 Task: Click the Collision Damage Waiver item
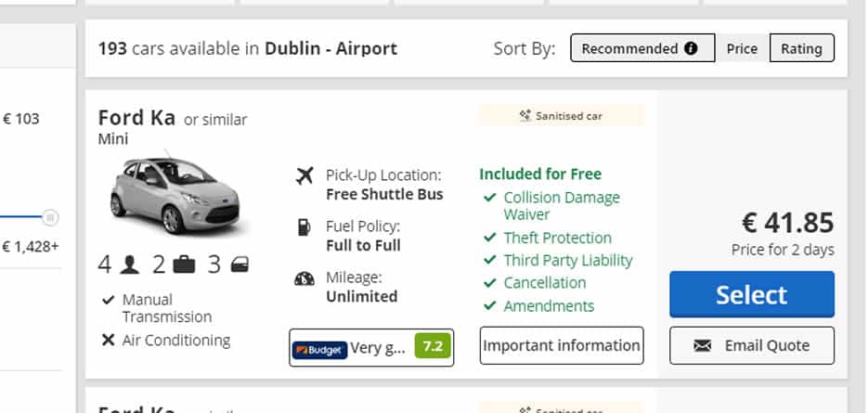561,206
